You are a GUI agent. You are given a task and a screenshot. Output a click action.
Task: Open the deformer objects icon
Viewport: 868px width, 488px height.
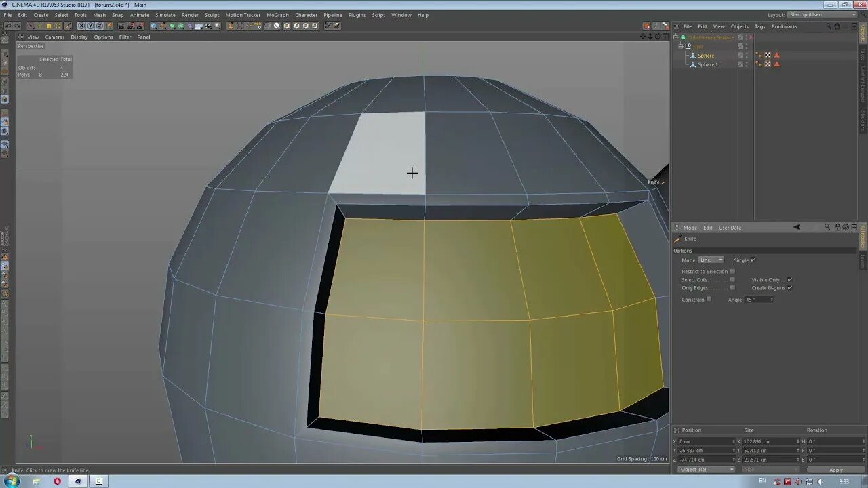point(190,26)
